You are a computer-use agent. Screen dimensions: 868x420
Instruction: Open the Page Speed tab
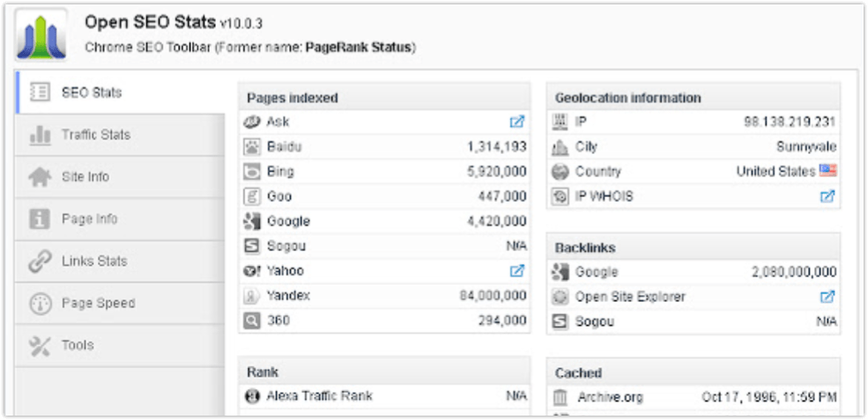[x=120, y=303]
